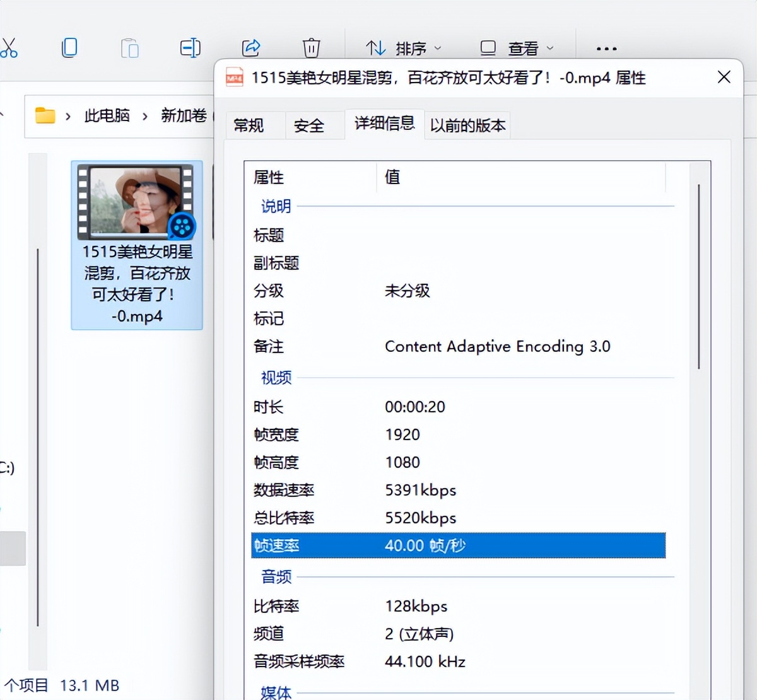Switch to the 常规 tab

[x=249, y=125]
